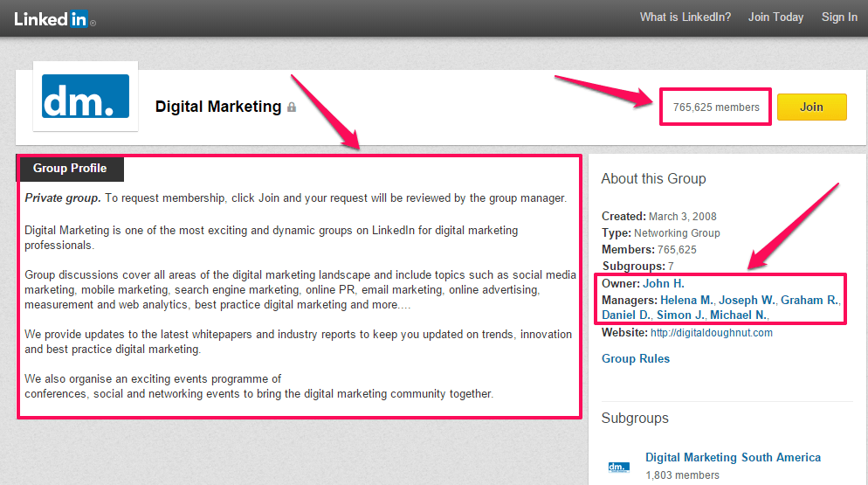This screenshot has width=868, height=485.
Task: Click the 1,803 members text
Action: tap(683, 475)
